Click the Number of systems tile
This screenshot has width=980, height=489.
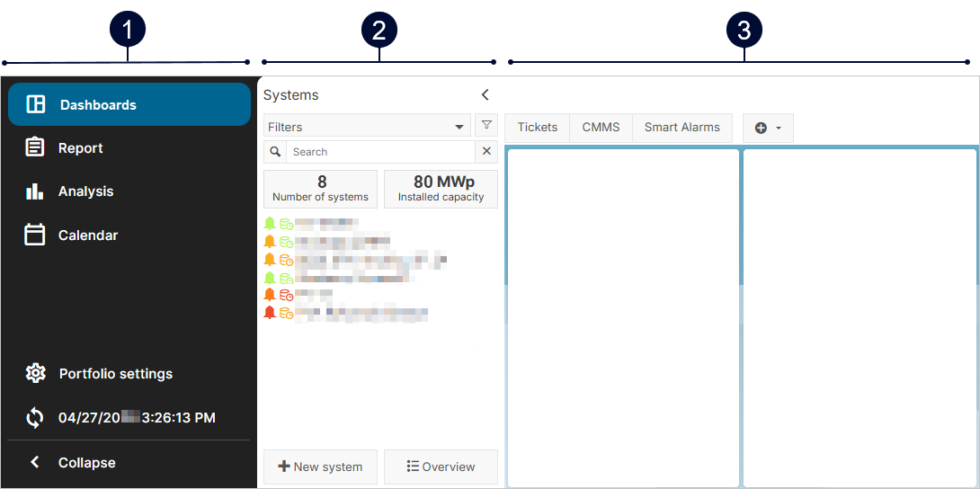pyautogui.click(x=321, y=189)
